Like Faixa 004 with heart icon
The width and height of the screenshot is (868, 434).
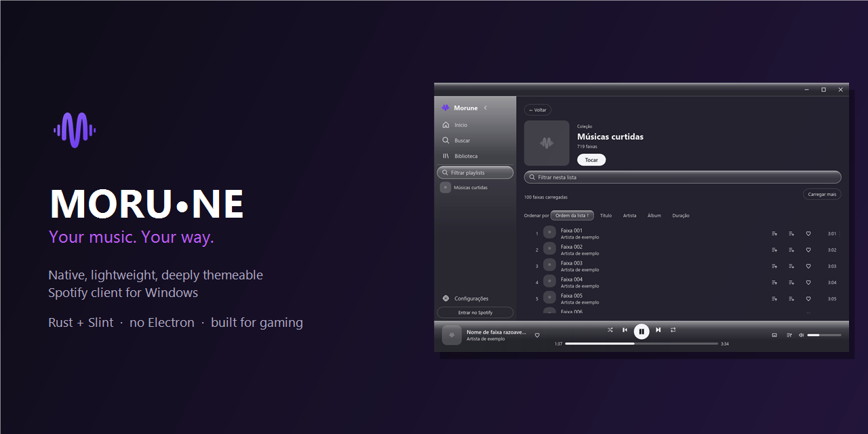(808, 283)
